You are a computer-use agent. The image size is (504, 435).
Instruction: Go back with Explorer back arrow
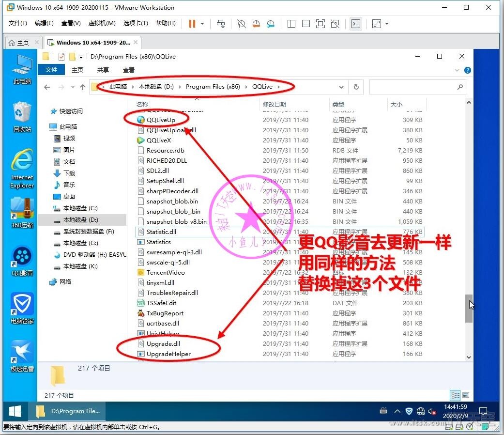tap(47, 87)
